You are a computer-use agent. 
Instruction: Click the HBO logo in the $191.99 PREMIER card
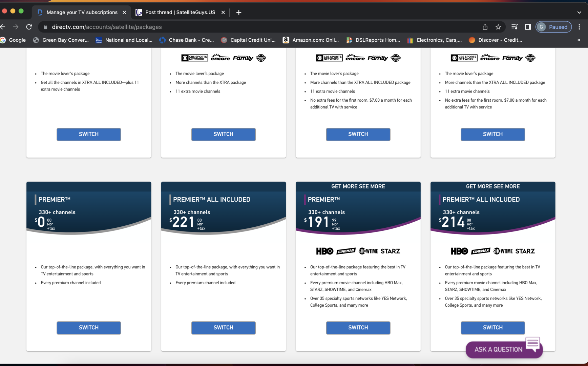click(x=325, y=251)
